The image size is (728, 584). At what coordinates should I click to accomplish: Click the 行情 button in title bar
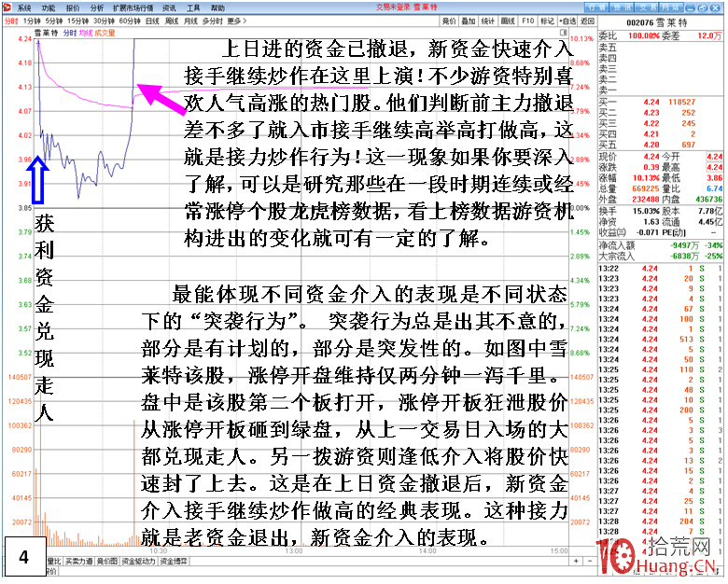point(596,7)
